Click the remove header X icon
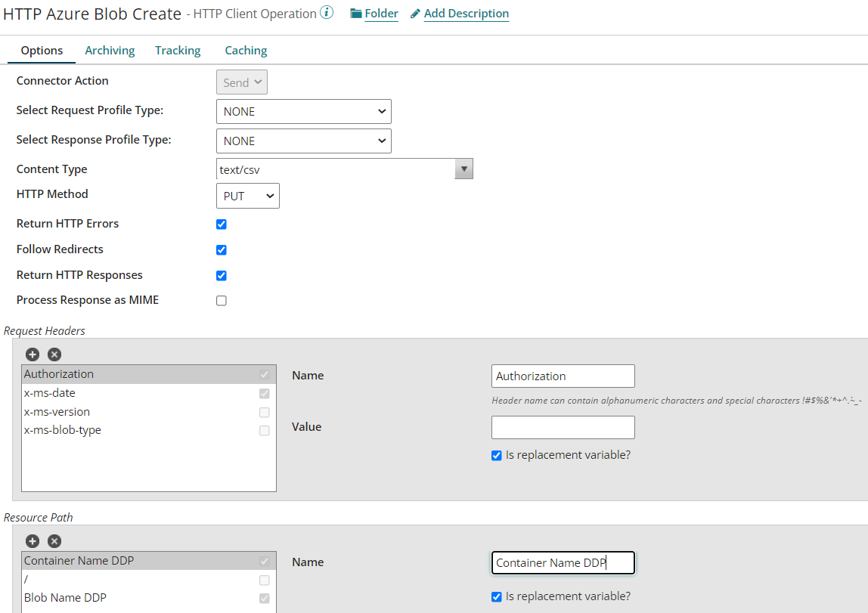868x613 pixels. (x=54, y=354)
